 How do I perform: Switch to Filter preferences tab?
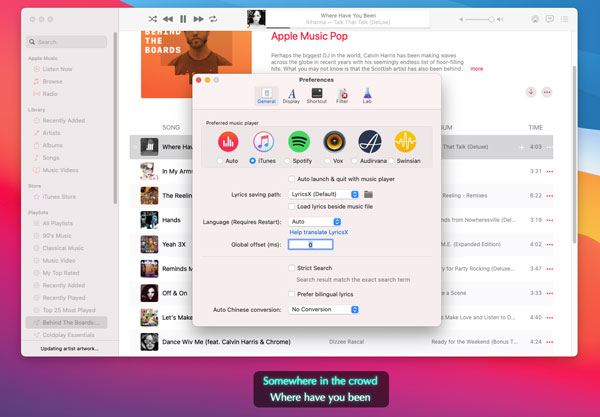342,96
